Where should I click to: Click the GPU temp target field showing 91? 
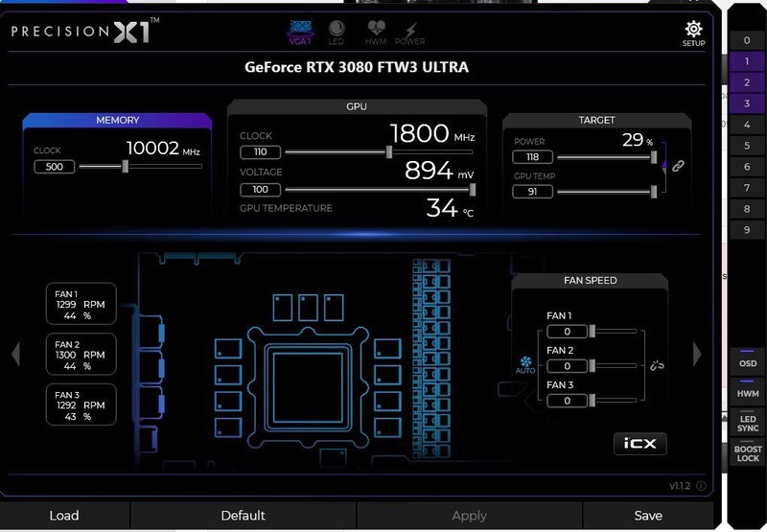(533, 192)
